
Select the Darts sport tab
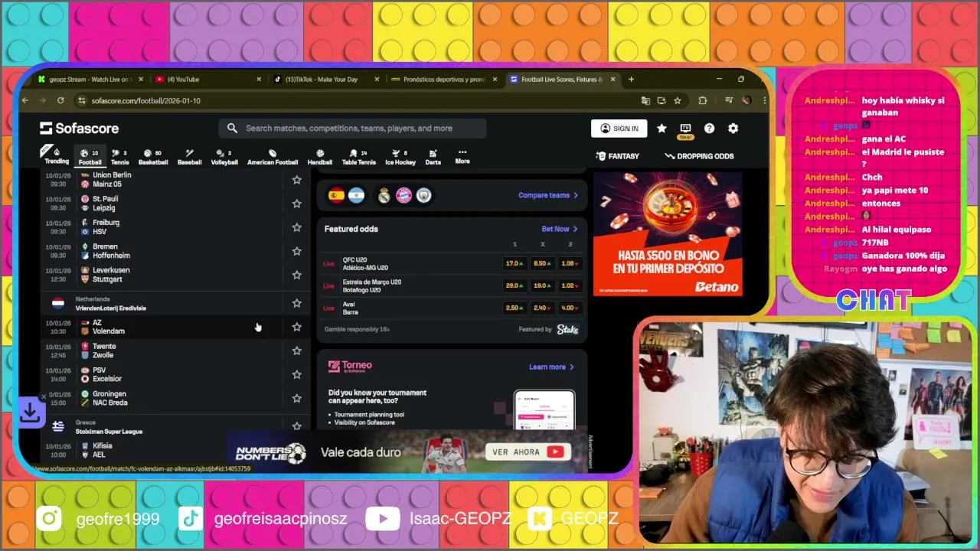coord(433,156)
